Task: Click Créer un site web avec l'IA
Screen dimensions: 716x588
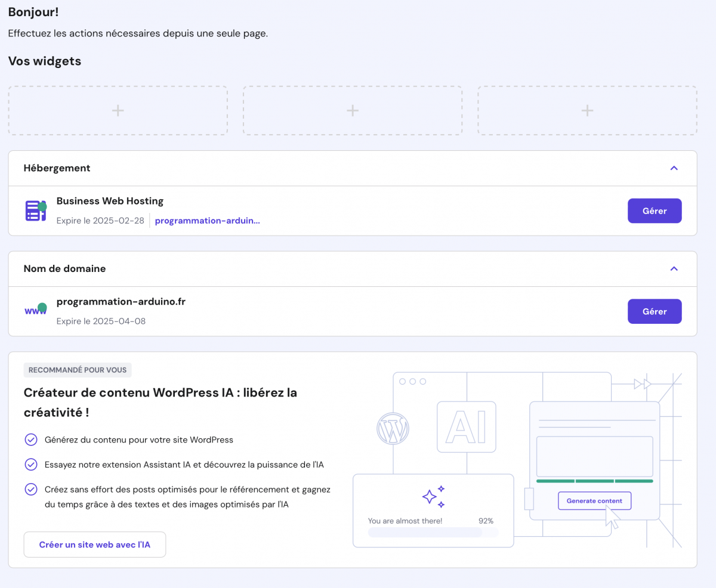Action: coord(95,544)
